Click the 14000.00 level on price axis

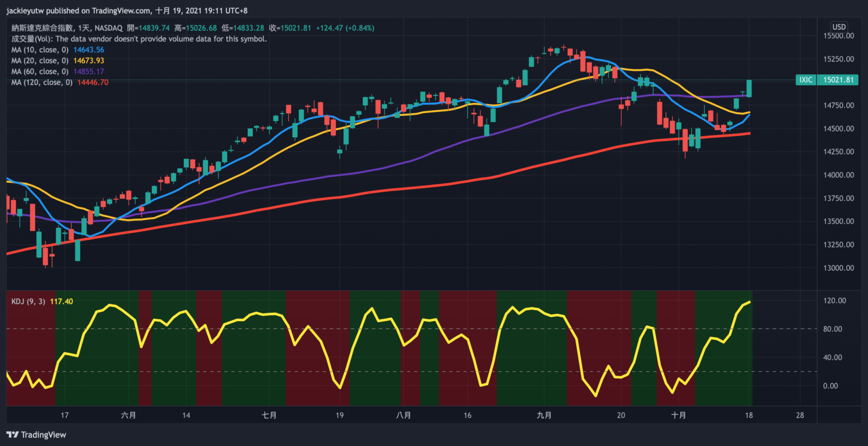point(838,175)
